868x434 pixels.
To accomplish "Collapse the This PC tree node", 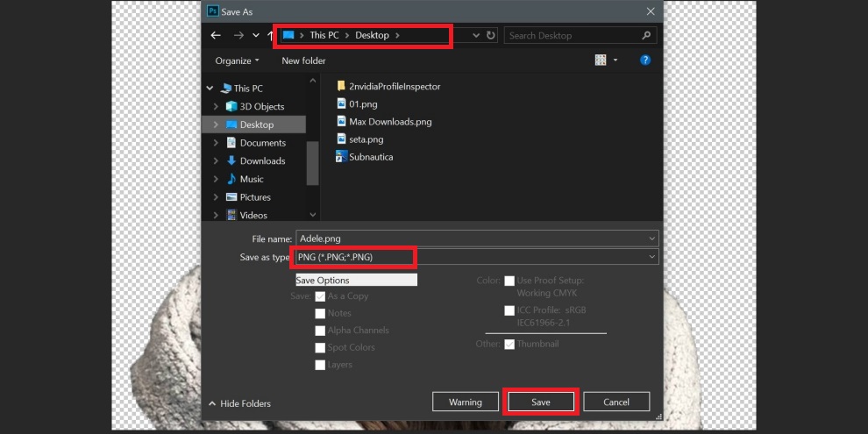I will coord(210,88).
